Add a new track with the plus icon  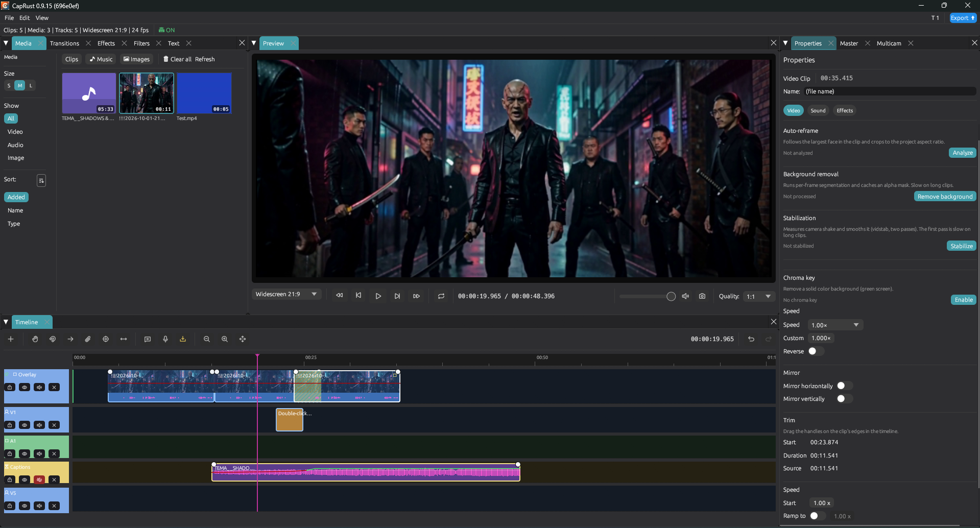pyautogui.click(x=11, y=339)
